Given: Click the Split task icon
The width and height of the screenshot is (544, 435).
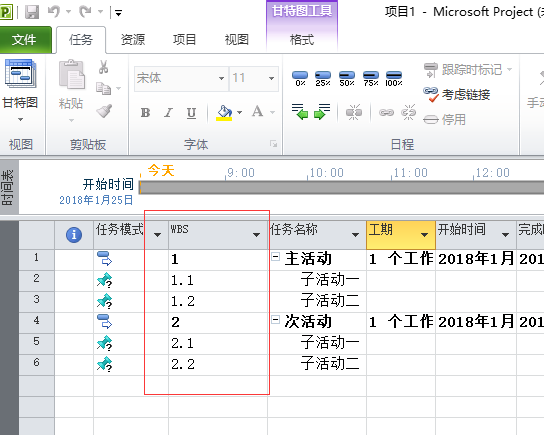Looking at the screenshot, I should pyautogui.click(x=354, y=112).
